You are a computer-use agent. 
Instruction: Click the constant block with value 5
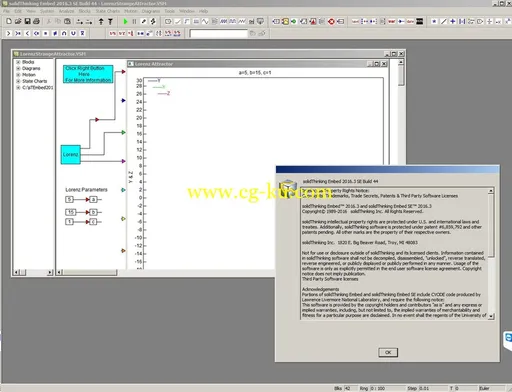pos(69,199)
